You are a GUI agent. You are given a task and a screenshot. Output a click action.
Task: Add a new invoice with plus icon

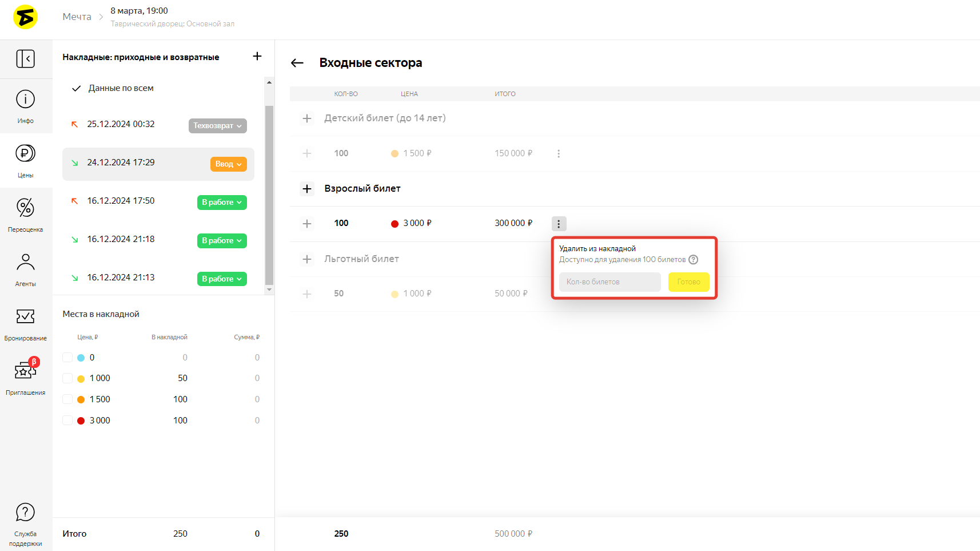point(257,56)
